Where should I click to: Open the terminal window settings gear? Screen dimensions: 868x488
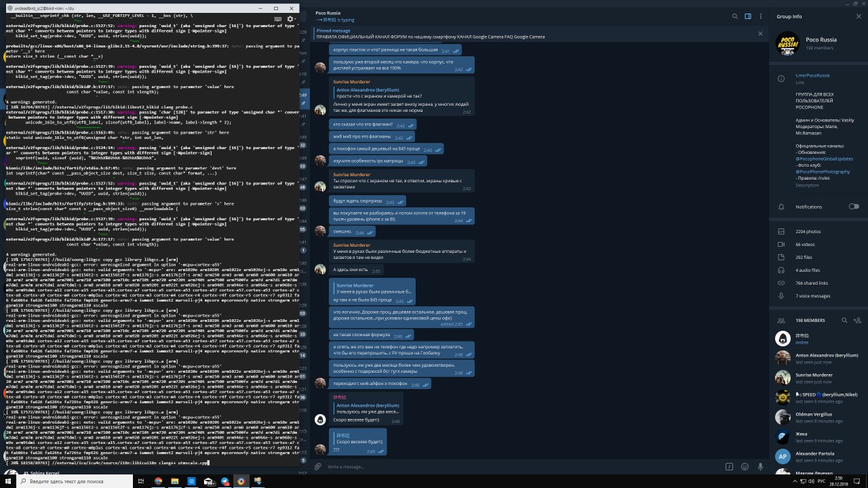290,19
